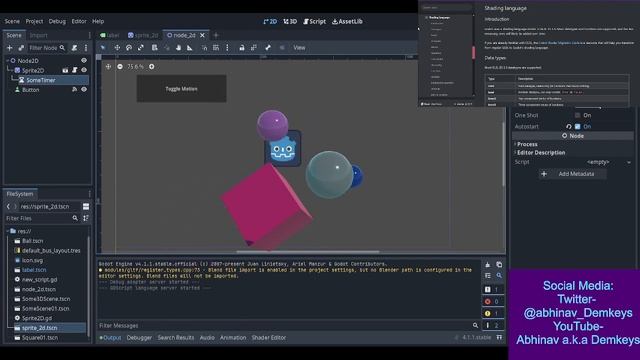Collapse the res:// folder
This screenshot has height=360, width=640.
[8, 231]
